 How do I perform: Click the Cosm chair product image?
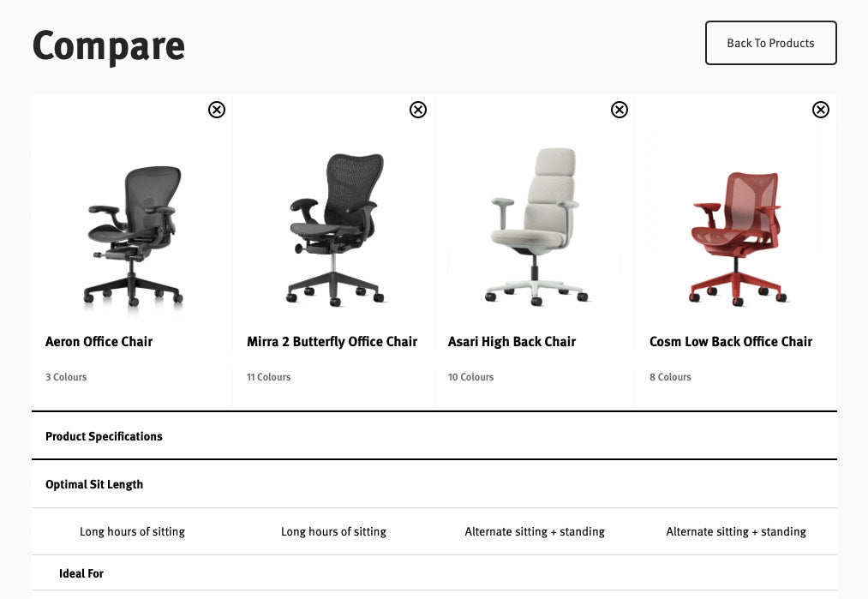(x=735, y=227)
